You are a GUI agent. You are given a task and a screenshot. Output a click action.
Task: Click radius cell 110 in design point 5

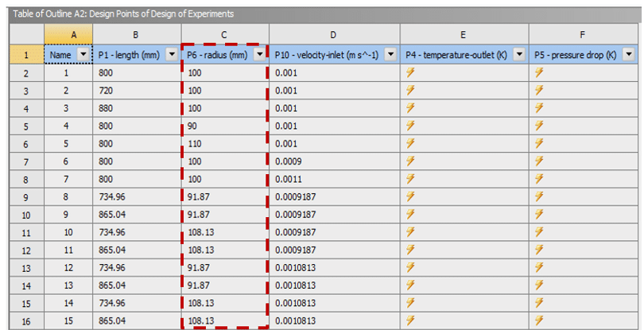pyautogui.click(x=225, y=143)
